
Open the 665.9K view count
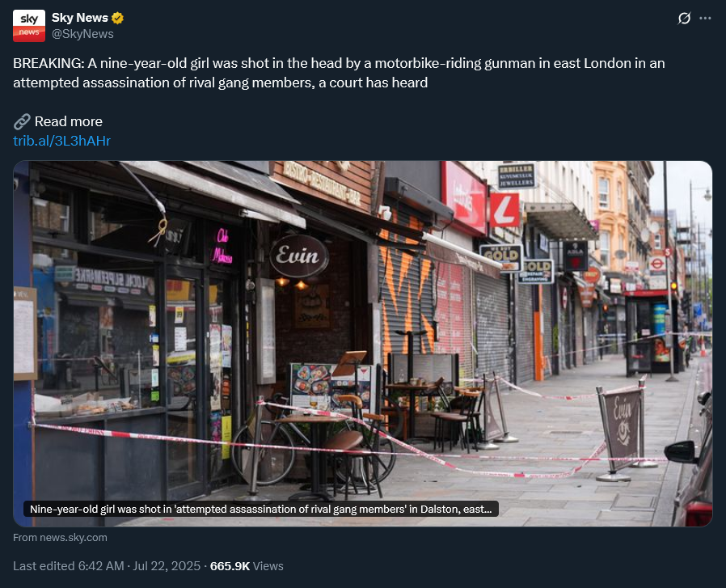pyautogui.click(x=230, y=566)
